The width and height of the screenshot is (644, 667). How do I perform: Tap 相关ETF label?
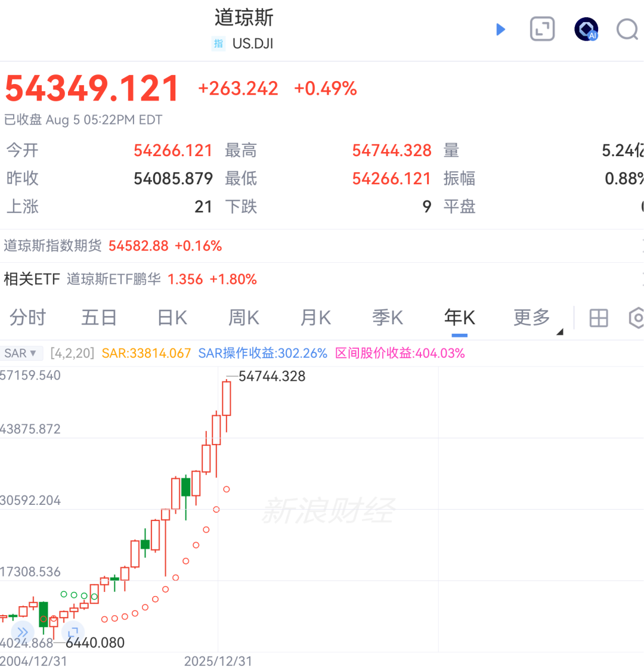(32, 280)
